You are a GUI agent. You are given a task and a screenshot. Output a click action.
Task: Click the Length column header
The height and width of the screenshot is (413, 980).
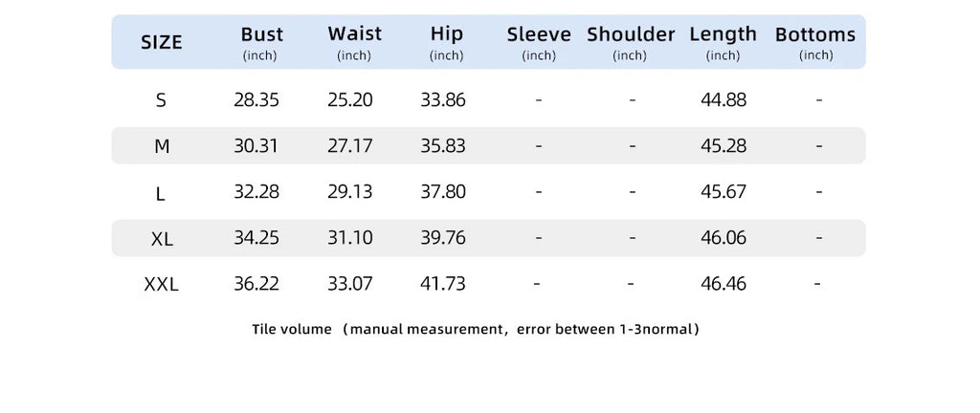pos(723,35)
